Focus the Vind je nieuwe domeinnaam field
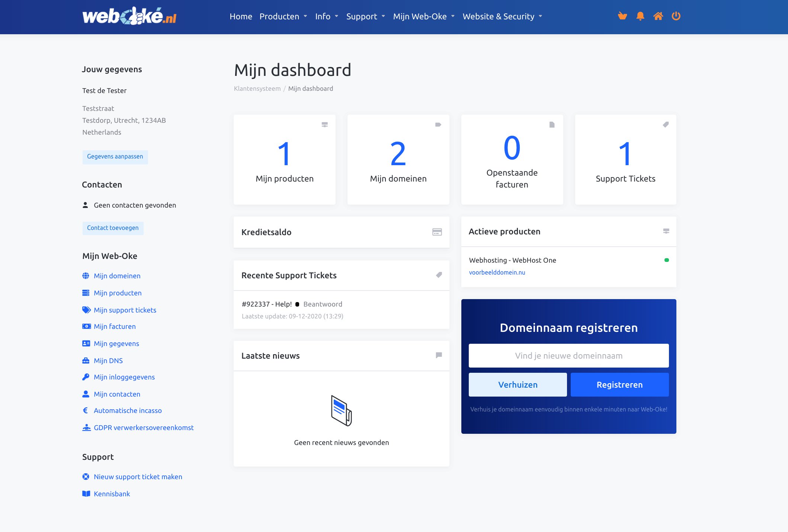This screenshot has height=532, width=788. click(x=568, y=356)
